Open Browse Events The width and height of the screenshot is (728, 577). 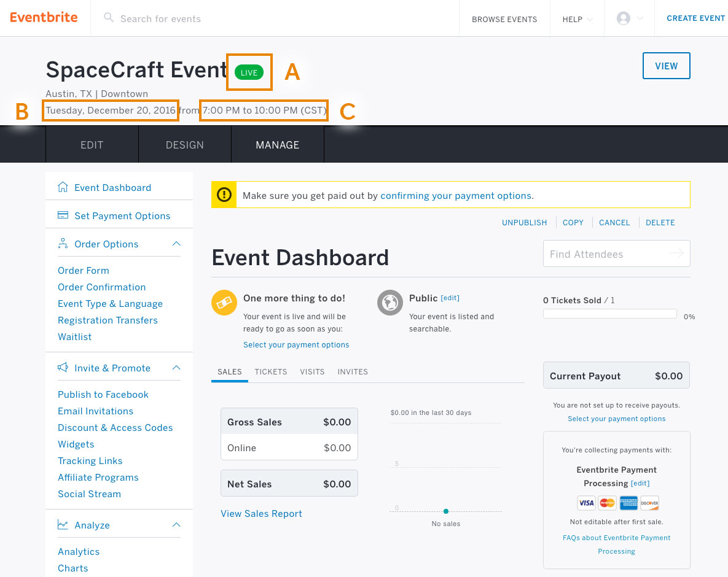pyautogui.click(x=504, y=19)
